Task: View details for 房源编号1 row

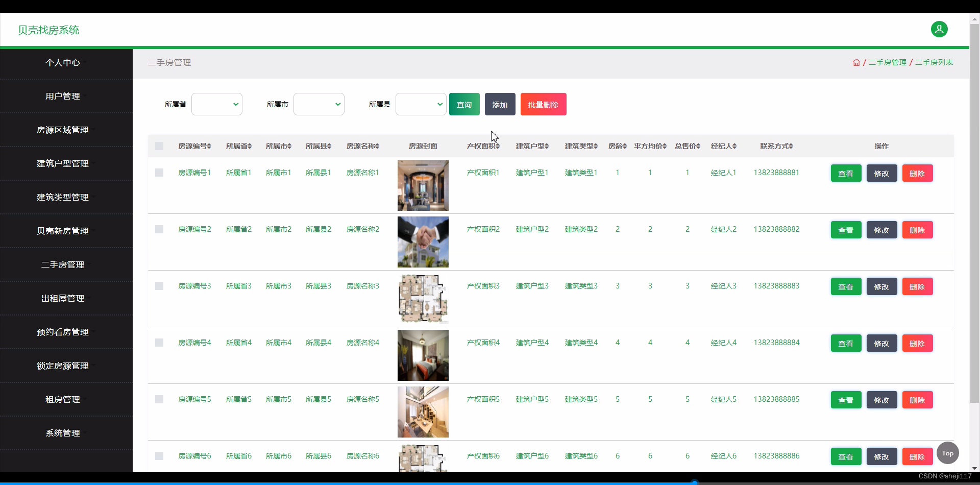Action: tap(846, 173)
